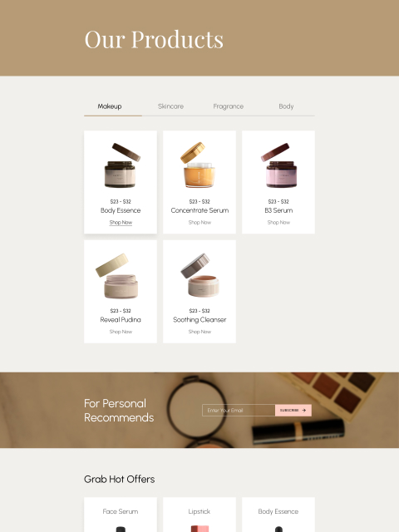Open the Reveal Pudina jar image
This screenshot has width=399, height=532.
(x=117, y=276)
